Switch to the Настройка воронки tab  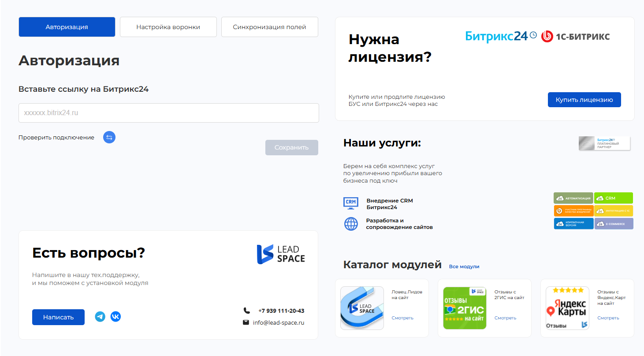[x=168, y=27]
